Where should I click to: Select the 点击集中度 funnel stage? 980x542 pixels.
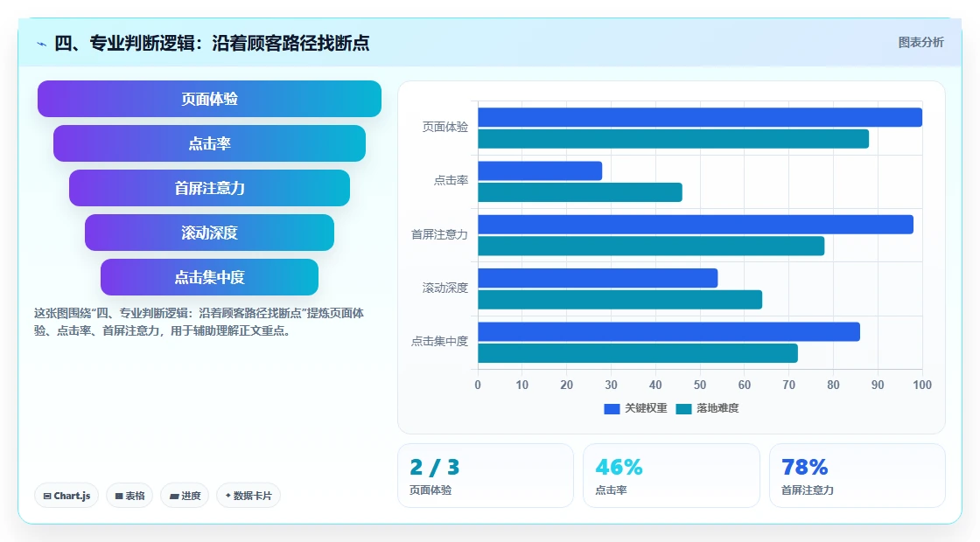[209, 277]
